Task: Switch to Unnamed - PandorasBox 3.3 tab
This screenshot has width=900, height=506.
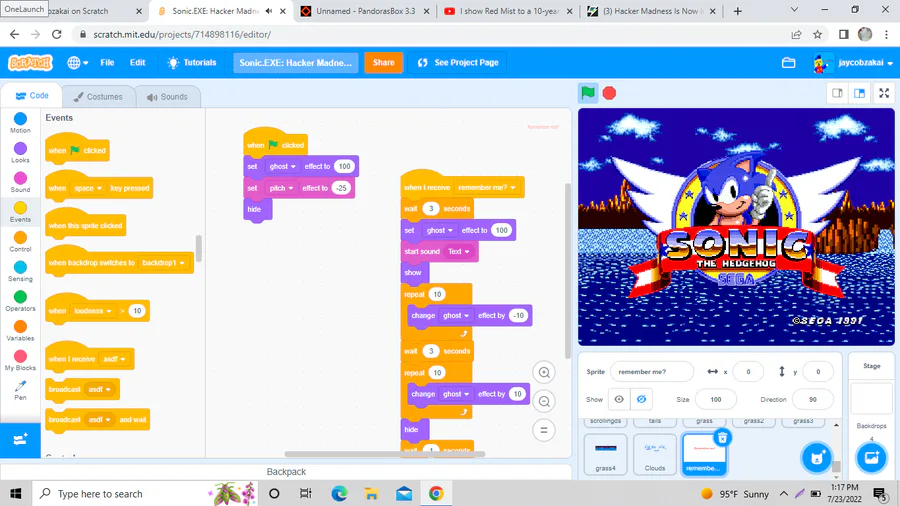Action: [x=365, y=11]
